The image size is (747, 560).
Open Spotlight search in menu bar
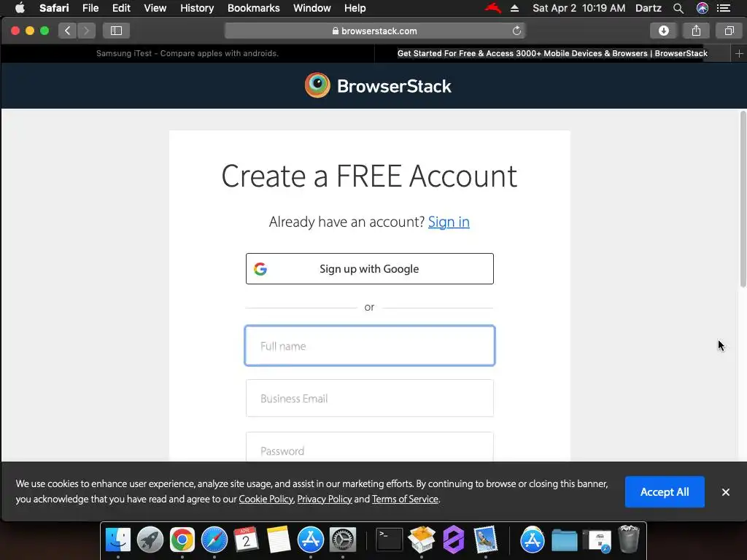click(x=678, y=8)
